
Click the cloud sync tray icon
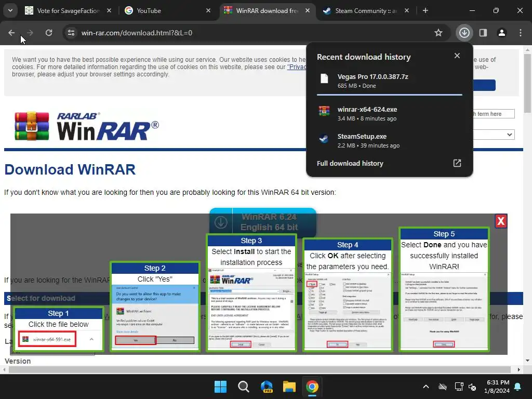click(443, 387)
